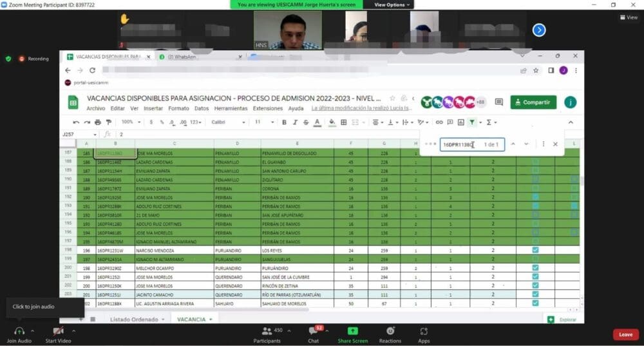
Task: Open the 100% zoom level dropdown
Action: pyautogui.click(x=131, y=122)
